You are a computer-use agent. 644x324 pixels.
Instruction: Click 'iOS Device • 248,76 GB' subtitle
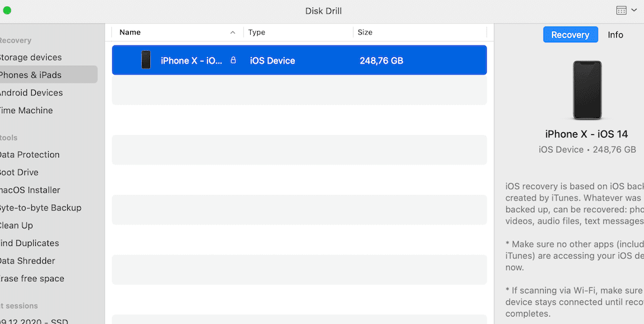pyautogui.click(x=587, y=150)
